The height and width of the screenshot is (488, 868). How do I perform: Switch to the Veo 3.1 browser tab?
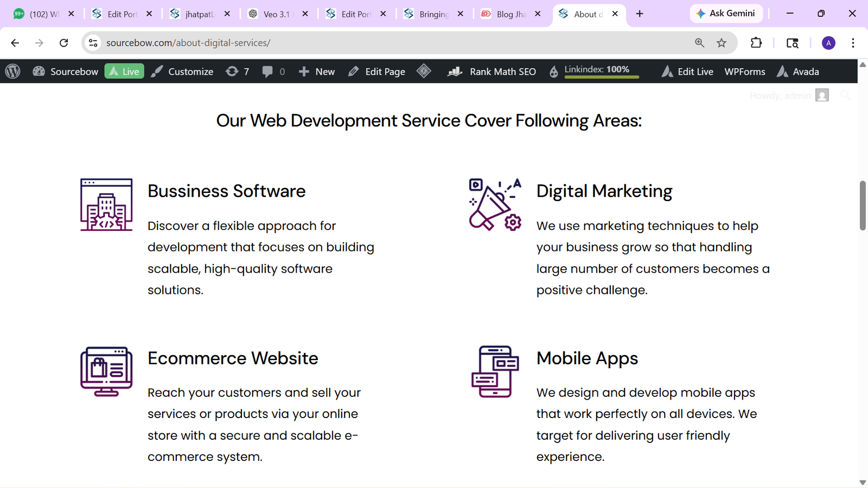[276, 14]
